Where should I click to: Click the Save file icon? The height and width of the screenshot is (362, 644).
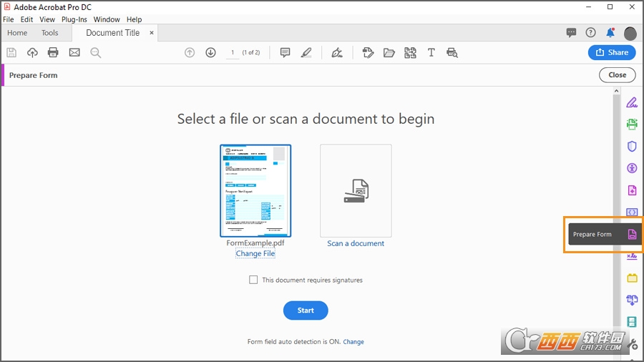click(11, 52)
